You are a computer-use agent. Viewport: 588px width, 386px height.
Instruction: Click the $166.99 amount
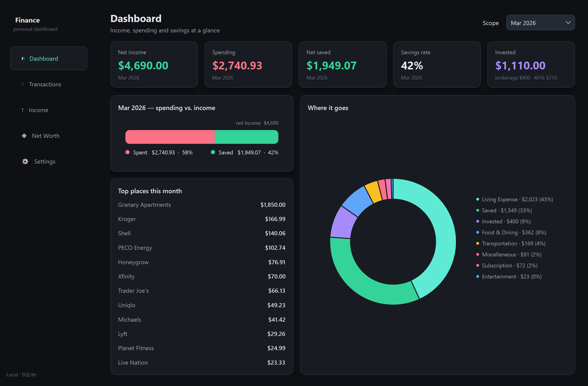tap(275, 219)
